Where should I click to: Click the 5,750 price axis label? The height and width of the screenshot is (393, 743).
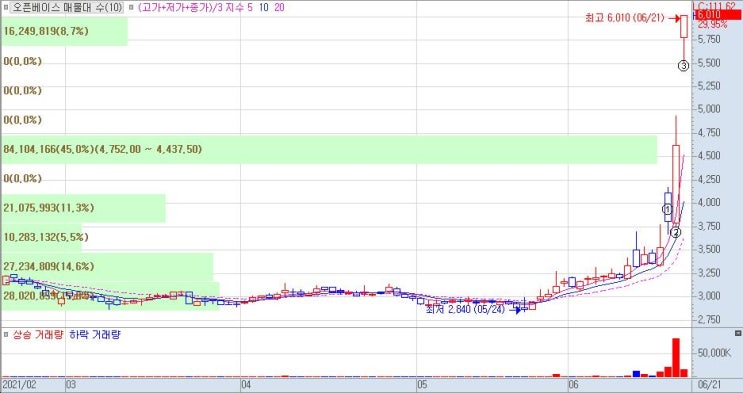pyautogui.click(x=709, y=39)
